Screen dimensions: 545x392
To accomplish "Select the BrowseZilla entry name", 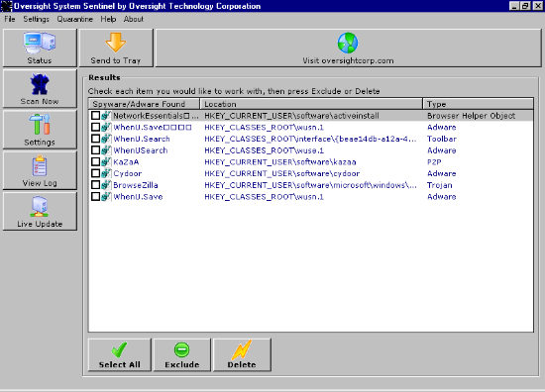I will coord(136,185).
